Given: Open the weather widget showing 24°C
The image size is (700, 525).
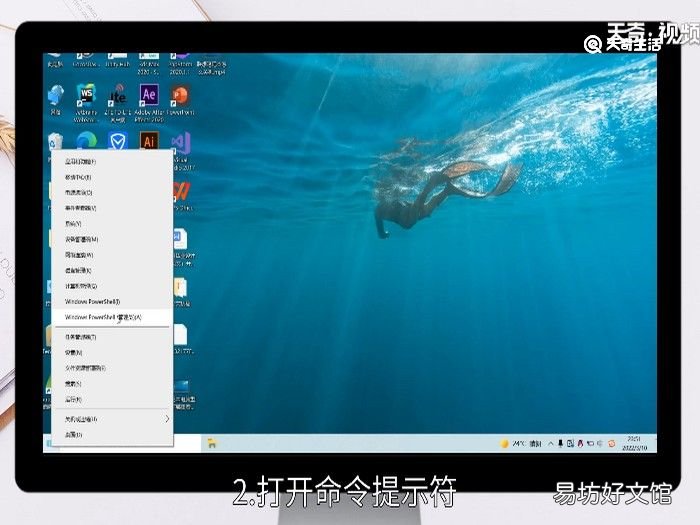Looking at the screenshot, I should 521,443.
